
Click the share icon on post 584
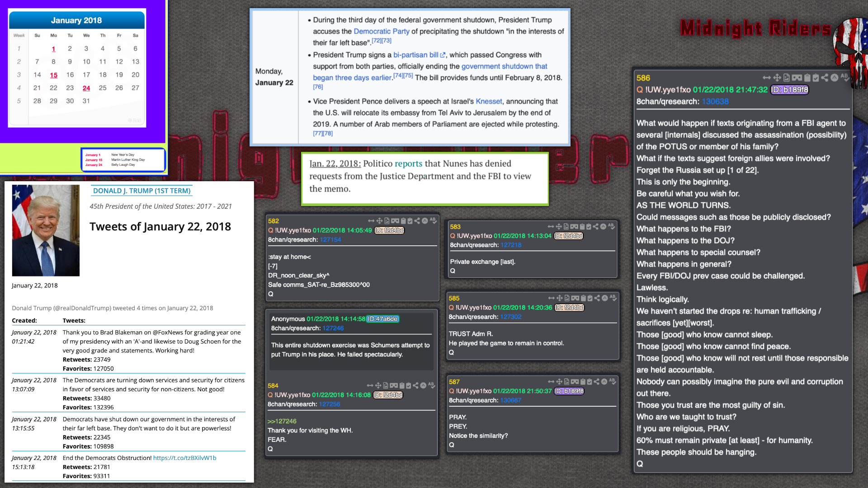(x=415, y=385)
